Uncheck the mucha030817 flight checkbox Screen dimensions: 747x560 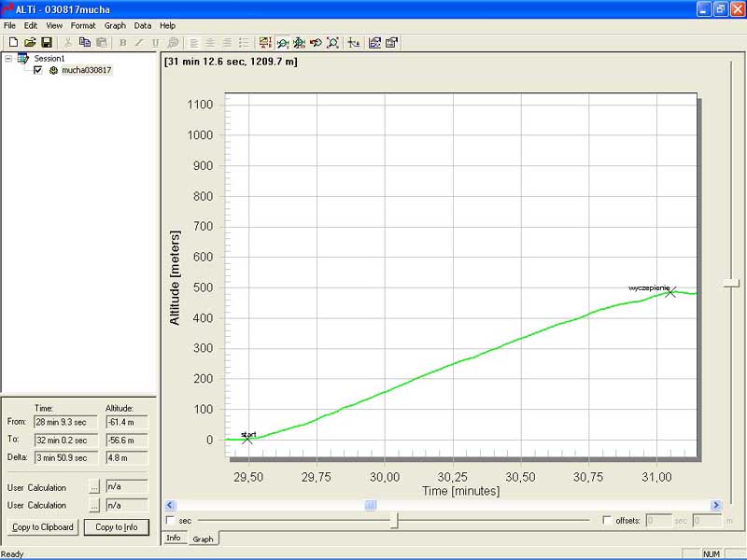point(37,70)
